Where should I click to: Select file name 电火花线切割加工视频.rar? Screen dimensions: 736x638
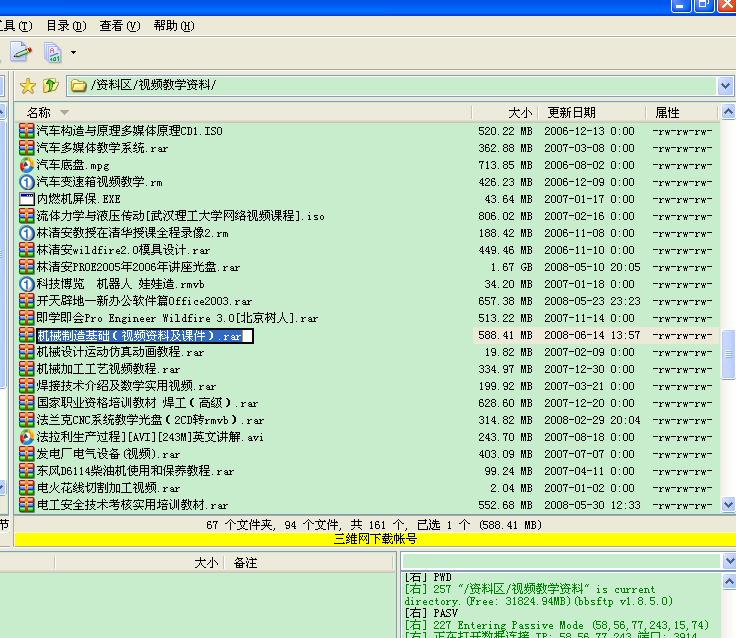[x=109, y=488]
